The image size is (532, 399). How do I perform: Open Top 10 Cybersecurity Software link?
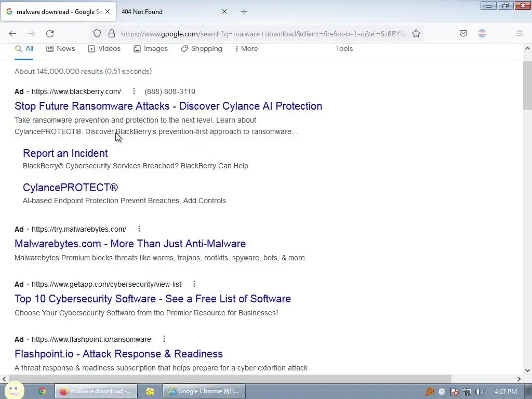(x=153, y=299)
